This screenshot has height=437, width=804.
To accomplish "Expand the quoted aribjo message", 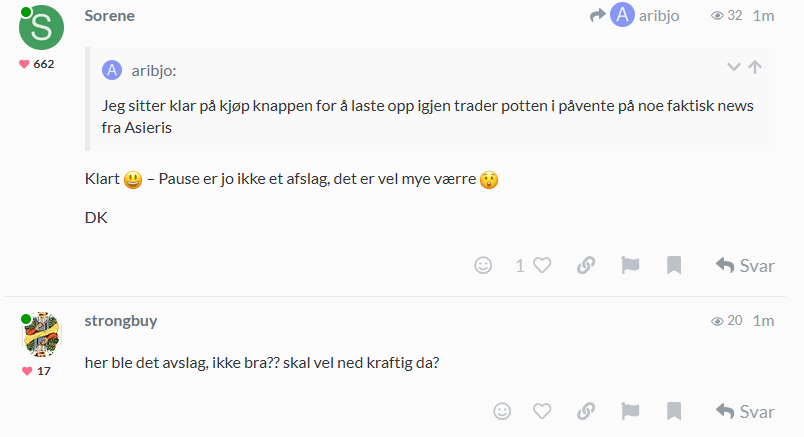I will click(734, 68).
